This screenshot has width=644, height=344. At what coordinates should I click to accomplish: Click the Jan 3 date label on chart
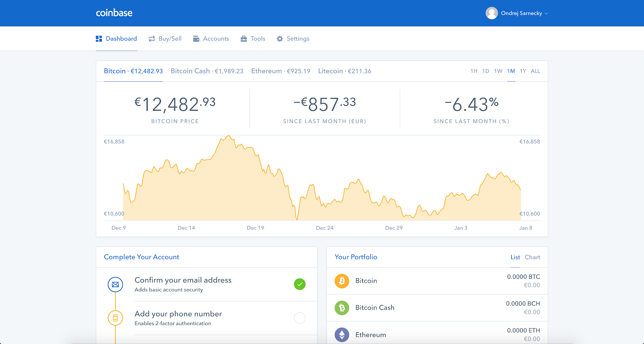tap(461, 228)
